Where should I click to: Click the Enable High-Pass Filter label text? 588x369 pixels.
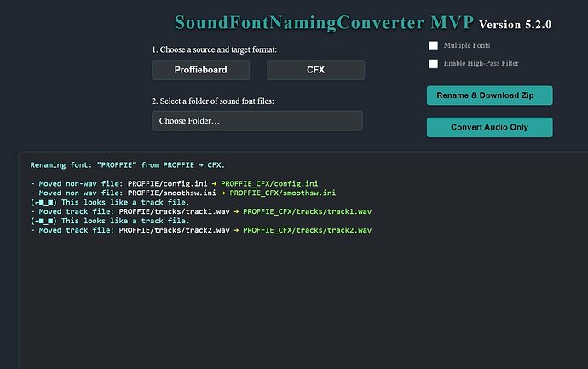click(481, 63)
